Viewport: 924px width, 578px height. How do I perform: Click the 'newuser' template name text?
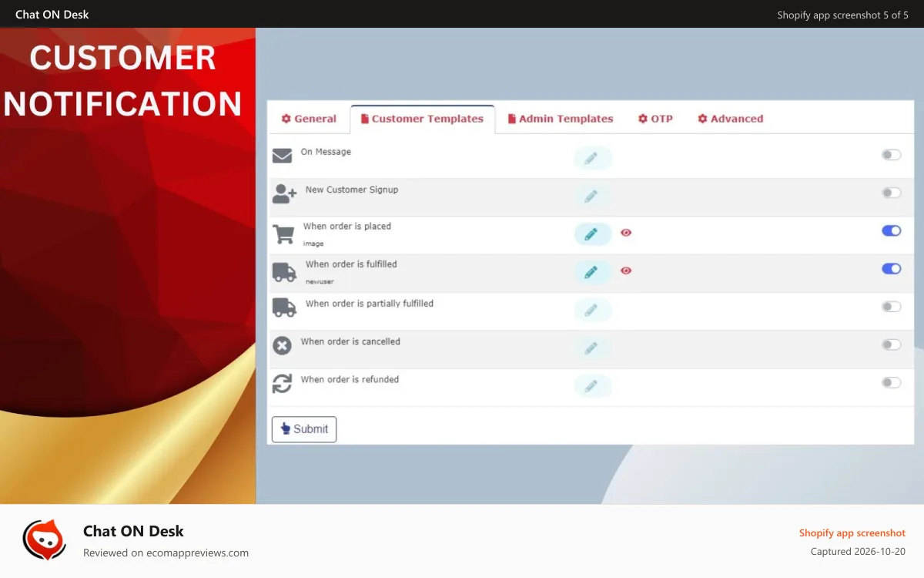click(x=320, y=281)
